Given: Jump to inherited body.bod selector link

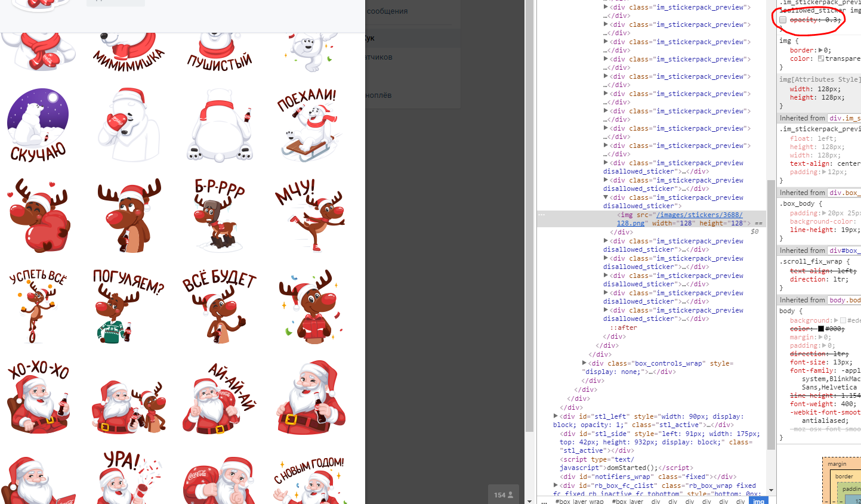Looking at the screenshot, I should pyautogui.click(x=845, y=300).
